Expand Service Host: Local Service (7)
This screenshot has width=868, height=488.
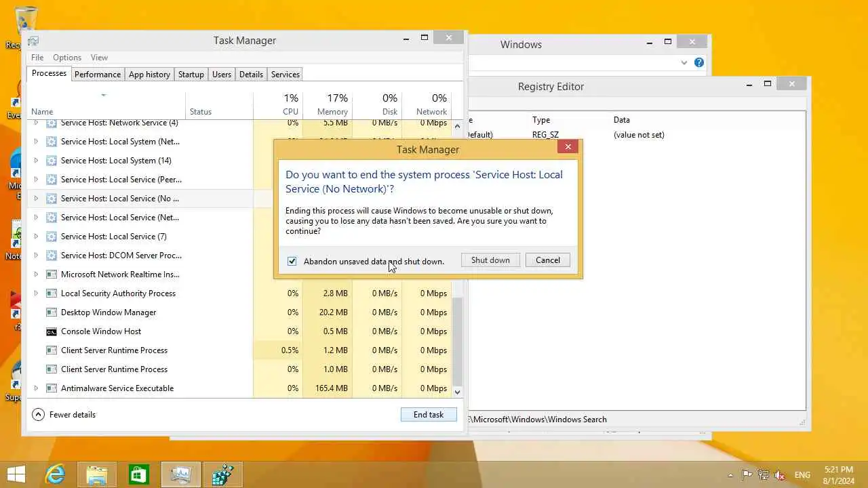[36, 237]
